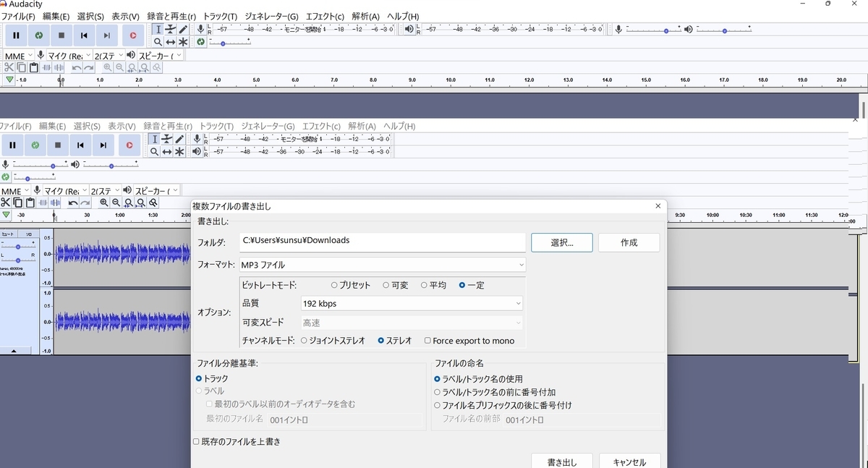
Task: Click Stop in the front Audacity window
Action: click(58, 145)
